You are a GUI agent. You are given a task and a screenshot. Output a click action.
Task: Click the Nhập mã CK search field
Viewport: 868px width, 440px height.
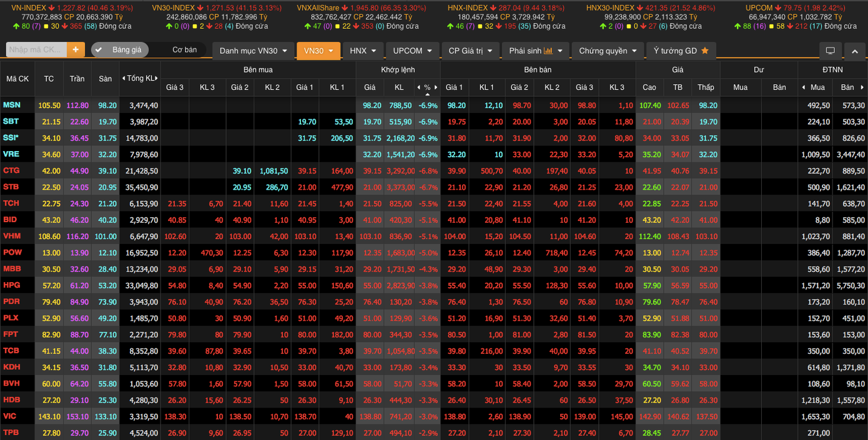point(35,50)
